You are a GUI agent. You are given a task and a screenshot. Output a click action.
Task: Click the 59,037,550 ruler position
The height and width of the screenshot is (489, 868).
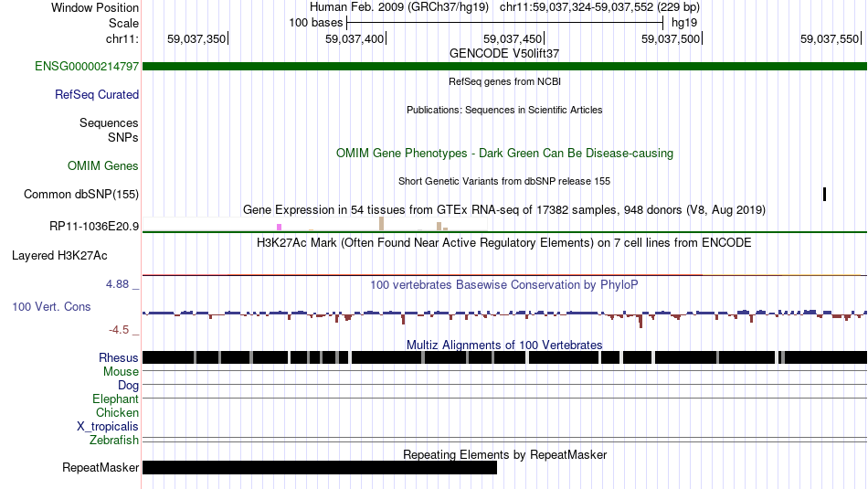point(830,39)
